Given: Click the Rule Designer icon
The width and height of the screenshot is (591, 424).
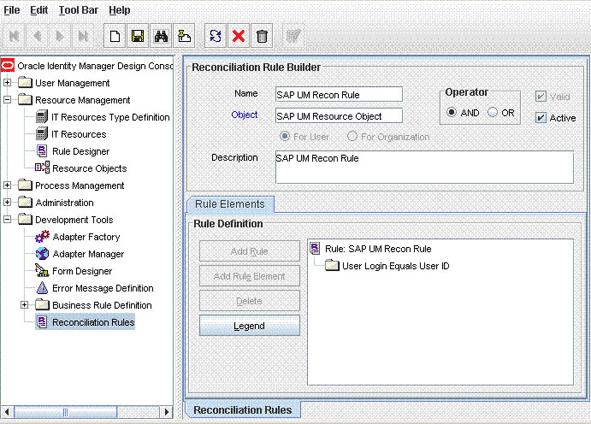Looking at the screenshot, I should (x=42, y=151).
